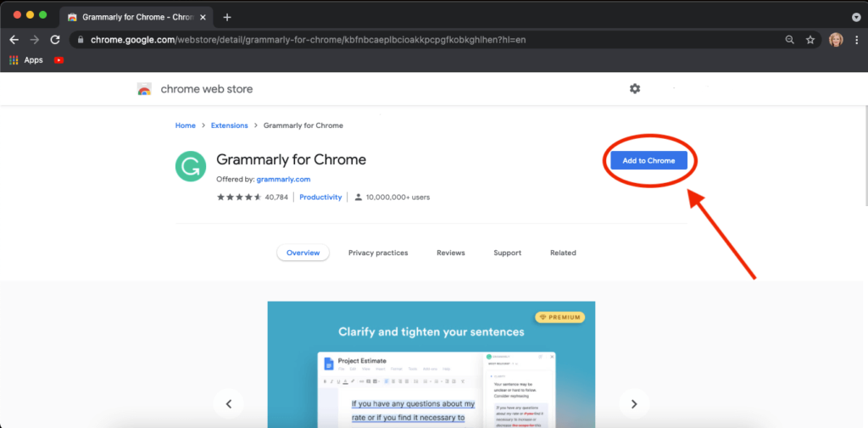Open a new browser tab
Screen dimensions: 868x428
click(x=226, y=17)
